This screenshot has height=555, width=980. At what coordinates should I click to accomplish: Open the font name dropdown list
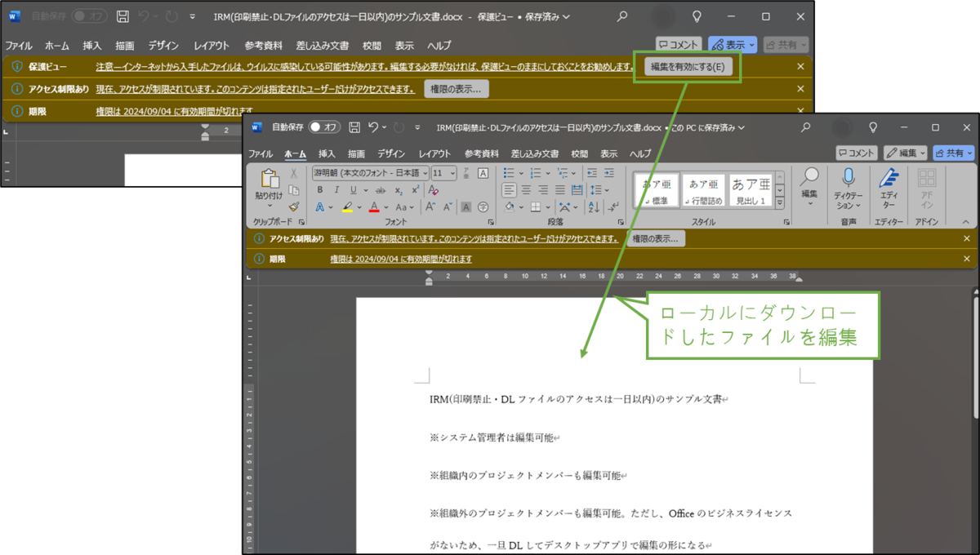[x=424, y=172]
